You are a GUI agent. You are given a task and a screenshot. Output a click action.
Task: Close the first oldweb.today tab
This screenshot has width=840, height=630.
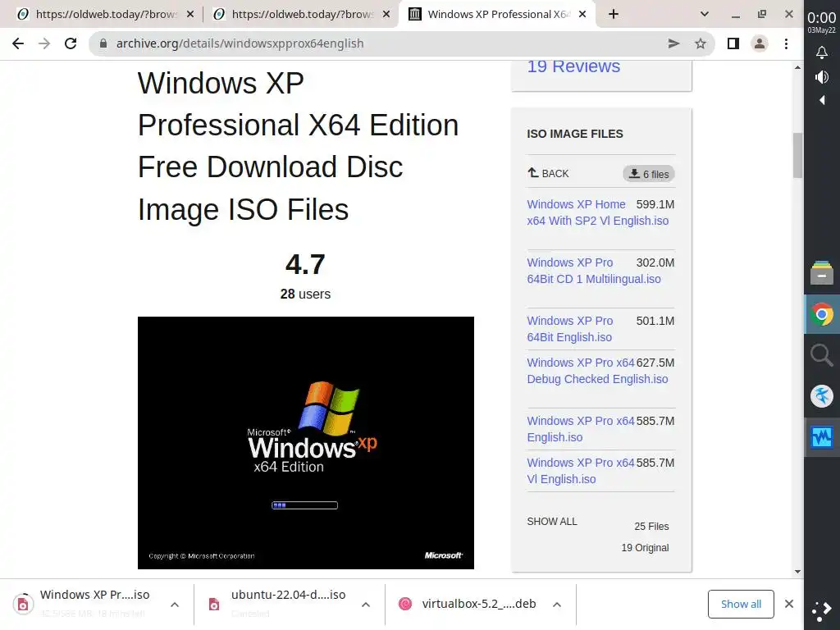coord(190,15)
